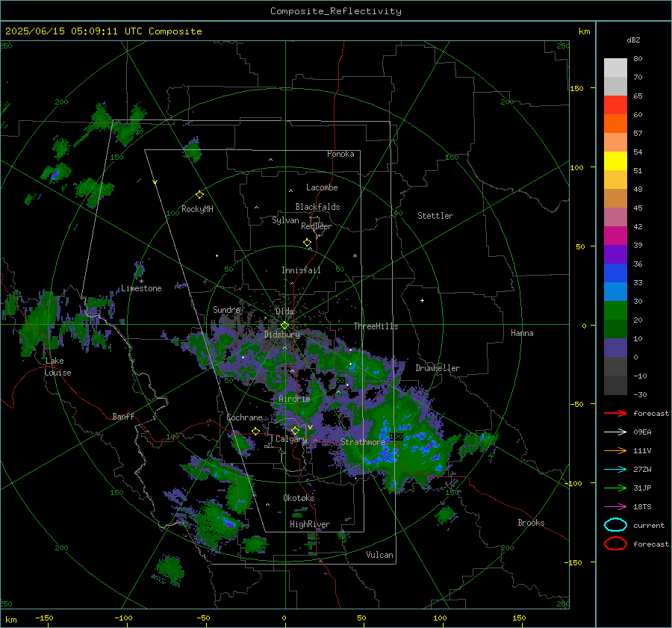Click the Okotoks town label

pyautogui.click(x=299, y=498)
